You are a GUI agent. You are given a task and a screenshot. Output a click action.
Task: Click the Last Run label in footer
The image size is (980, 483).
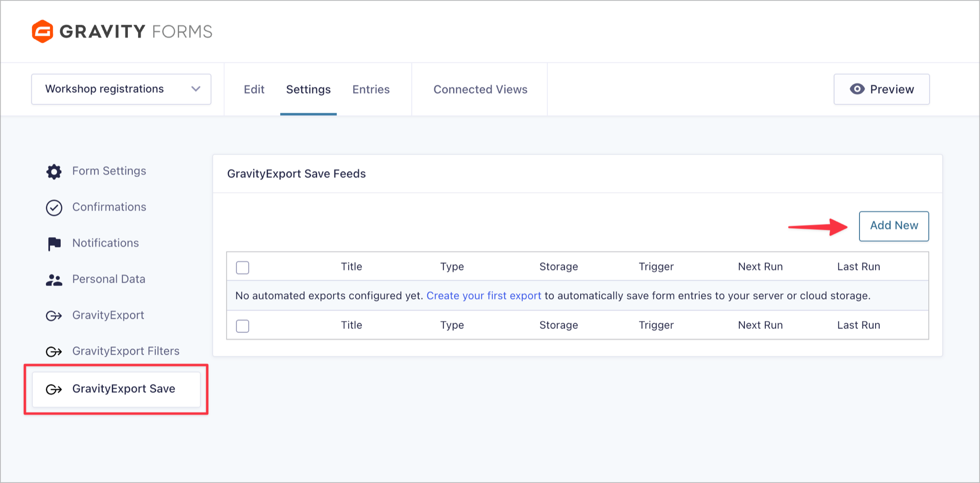pyautogui.click(x=858, y=325)
